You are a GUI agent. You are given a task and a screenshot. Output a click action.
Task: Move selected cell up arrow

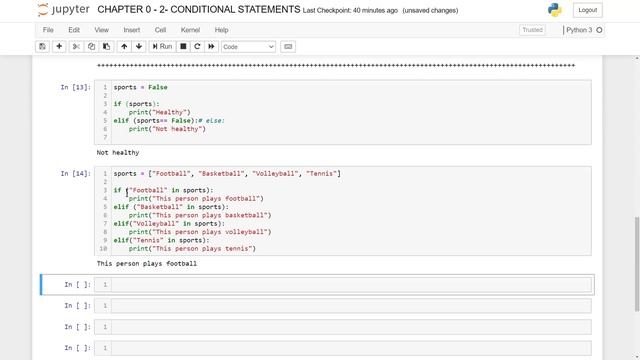point(124,47)
